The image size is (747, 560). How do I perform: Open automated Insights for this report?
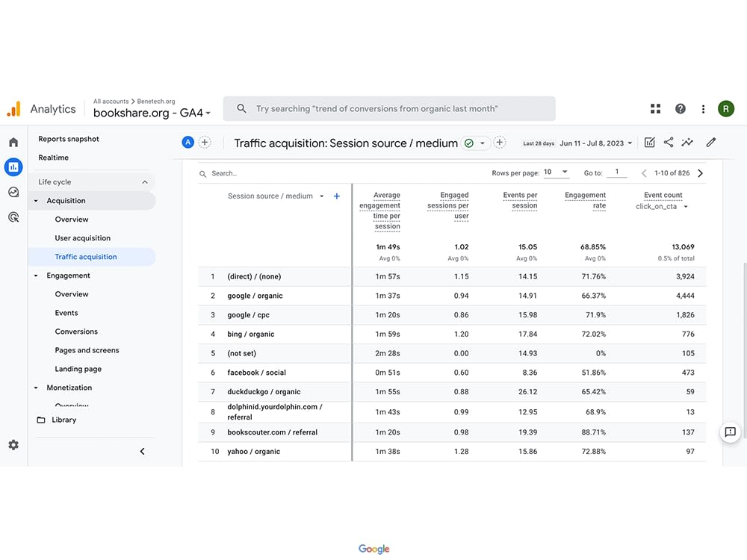coord(687,142)
